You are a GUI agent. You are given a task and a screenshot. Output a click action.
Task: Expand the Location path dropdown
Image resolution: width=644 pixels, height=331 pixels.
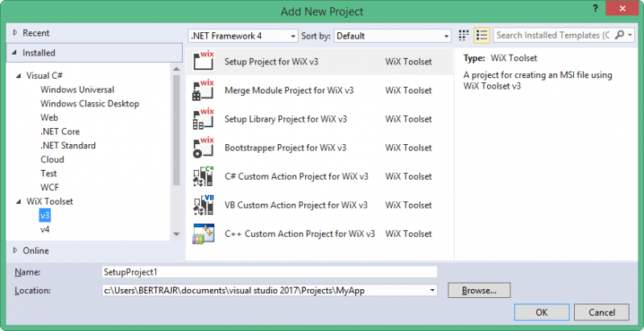pyautogui.click(x=433, y=290)
